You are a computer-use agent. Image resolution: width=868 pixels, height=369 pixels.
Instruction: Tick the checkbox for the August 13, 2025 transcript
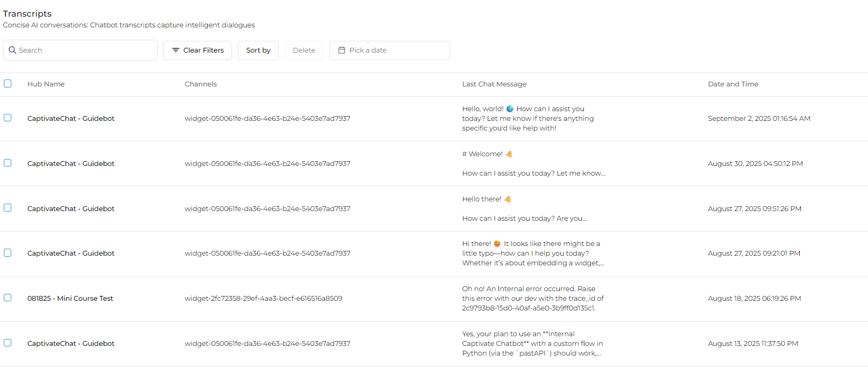[8, 343]
